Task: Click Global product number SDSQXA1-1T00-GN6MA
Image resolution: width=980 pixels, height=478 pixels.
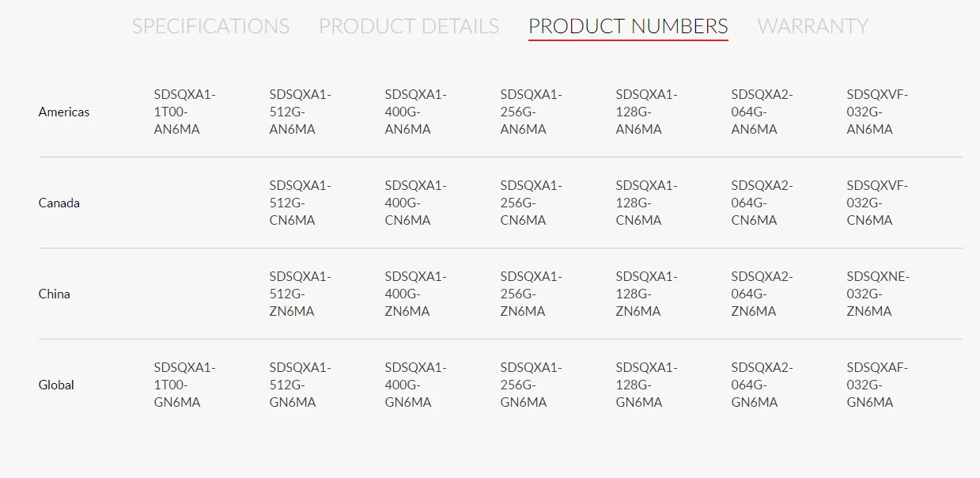Action: 184,385
